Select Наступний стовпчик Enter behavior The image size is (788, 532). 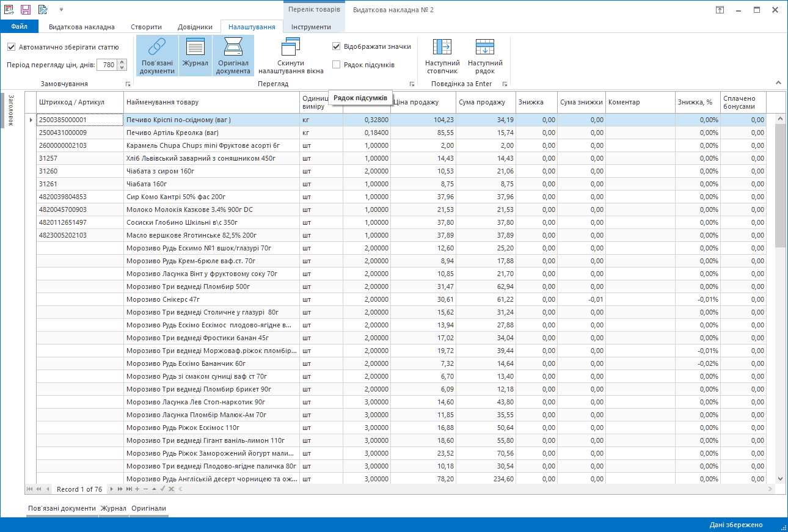(442, 56)
